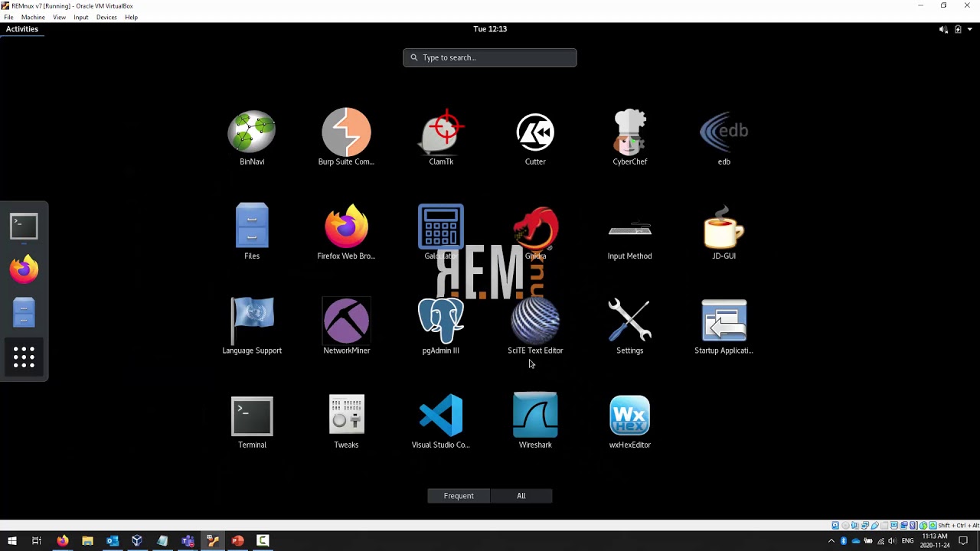
Task: Open Language Support
Action: click(x=252, y=327)
